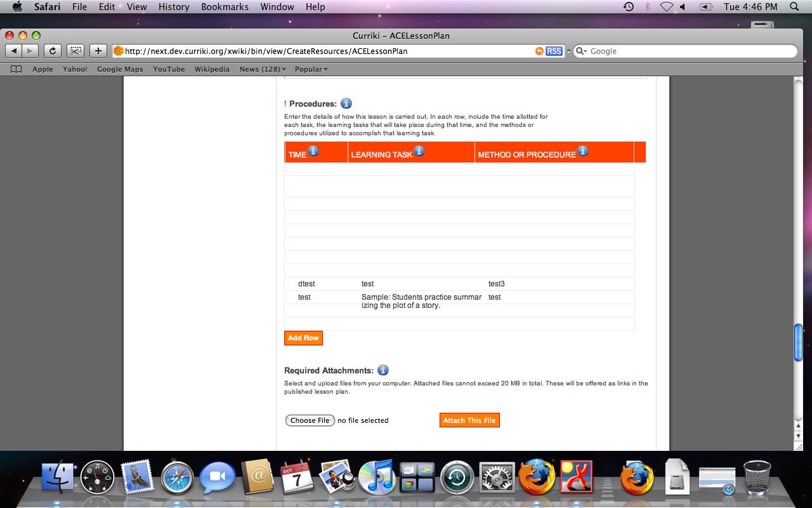812x508 pixels.
Task: Open Spaces from the Dock
Action: tap(417, 478)
